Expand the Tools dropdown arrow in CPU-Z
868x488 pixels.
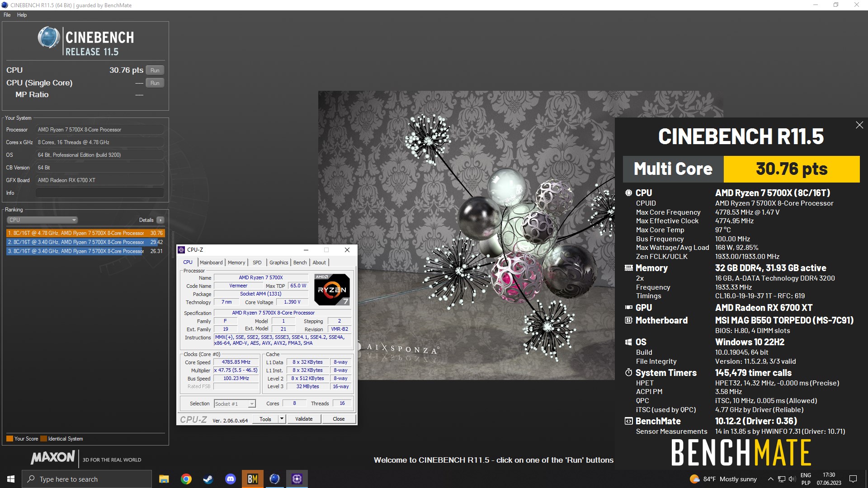[x=282, y=419]
